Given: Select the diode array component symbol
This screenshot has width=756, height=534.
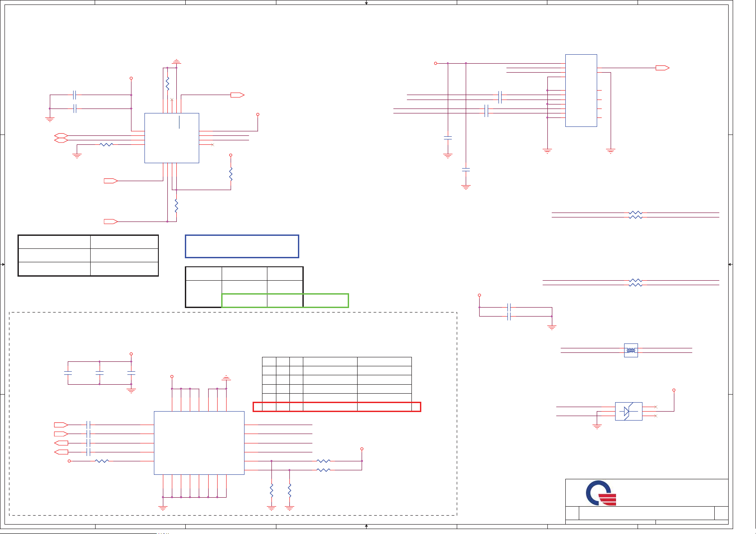Looking at the screenshot, I should pyautogui.click(x=629, y=411).
